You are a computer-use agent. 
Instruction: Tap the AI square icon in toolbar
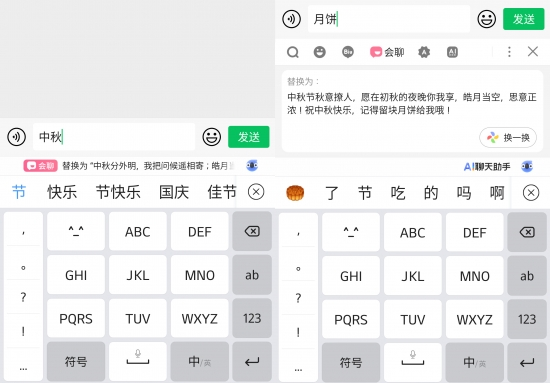pos(452,52)
